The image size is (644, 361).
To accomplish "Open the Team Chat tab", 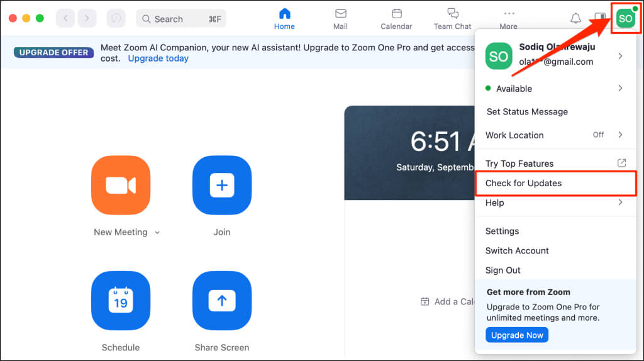I will [x=453, y=19].
